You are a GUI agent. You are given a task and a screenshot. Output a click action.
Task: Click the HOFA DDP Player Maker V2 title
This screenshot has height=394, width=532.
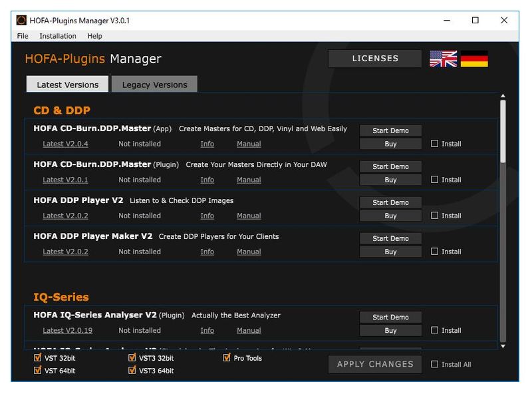[x=93, y=236]
